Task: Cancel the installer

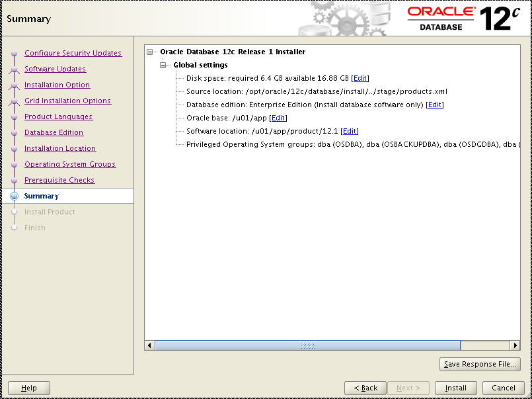Action: click(x=504, y=388)
